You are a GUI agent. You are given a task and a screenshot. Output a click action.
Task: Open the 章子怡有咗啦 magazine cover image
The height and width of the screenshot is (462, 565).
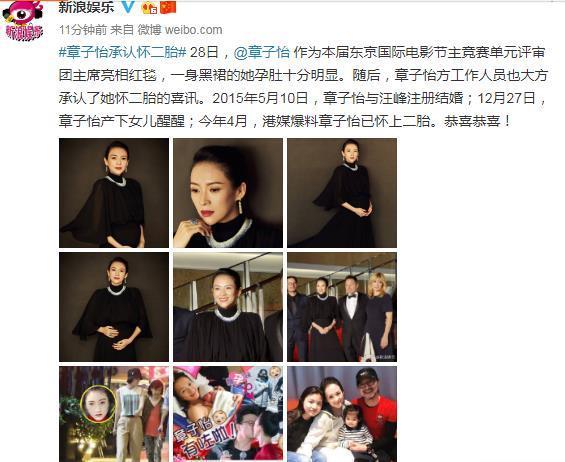[228, 414]
